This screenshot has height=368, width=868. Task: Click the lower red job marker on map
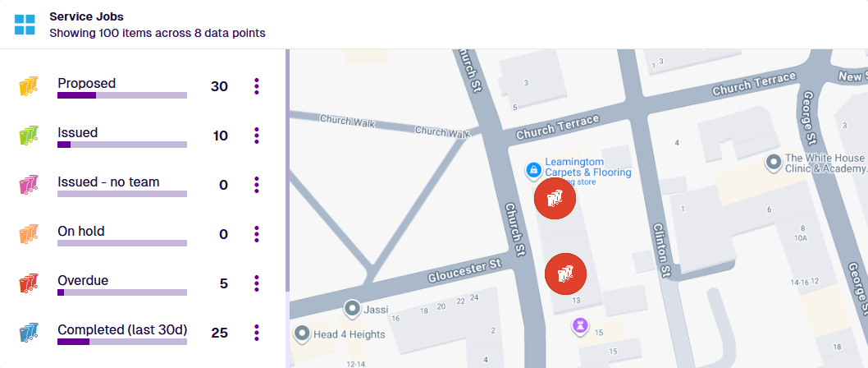pyautogui.click(x=565, y=274)
